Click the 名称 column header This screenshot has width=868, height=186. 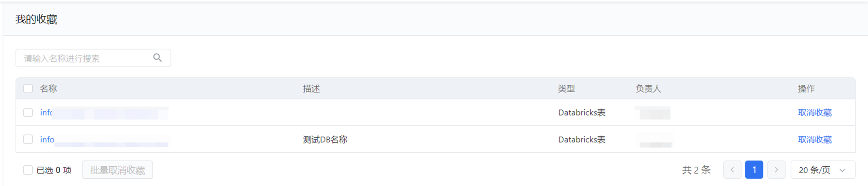tap(48, 89)
